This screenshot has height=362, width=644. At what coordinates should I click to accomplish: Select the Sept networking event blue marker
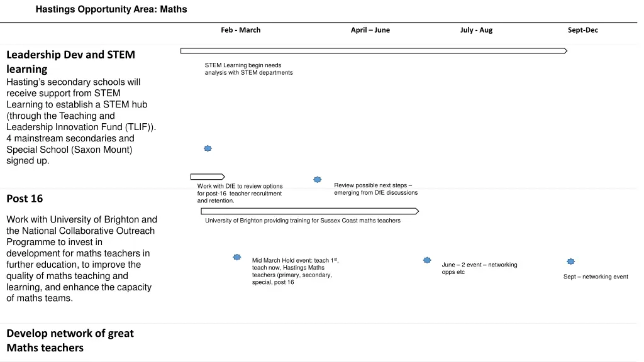[570, 261]
